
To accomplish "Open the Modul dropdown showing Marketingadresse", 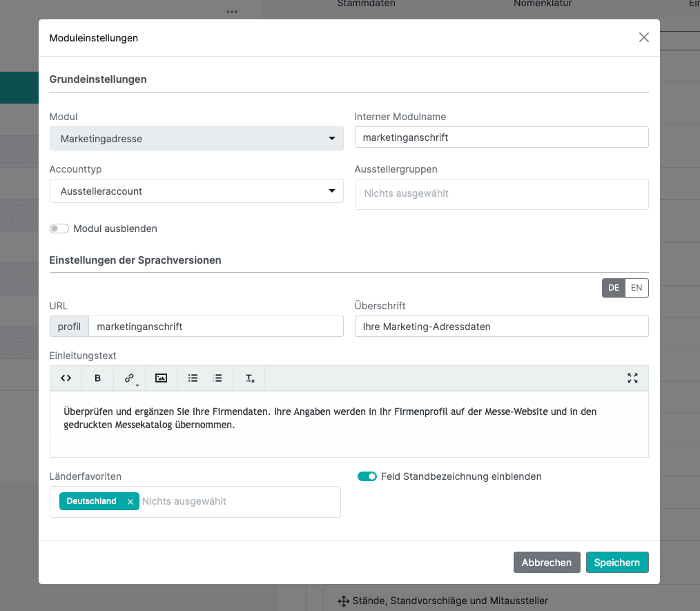I will (x=196, y=139).
